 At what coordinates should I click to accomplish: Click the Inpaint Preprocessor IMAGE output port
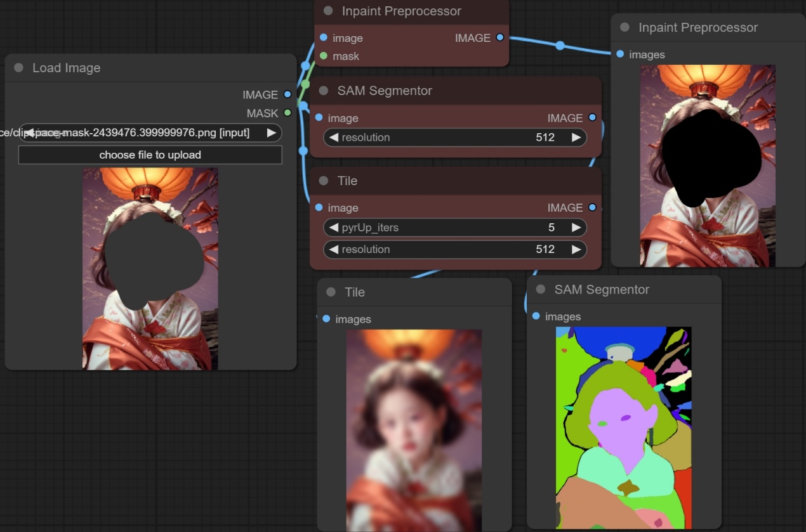500,37
